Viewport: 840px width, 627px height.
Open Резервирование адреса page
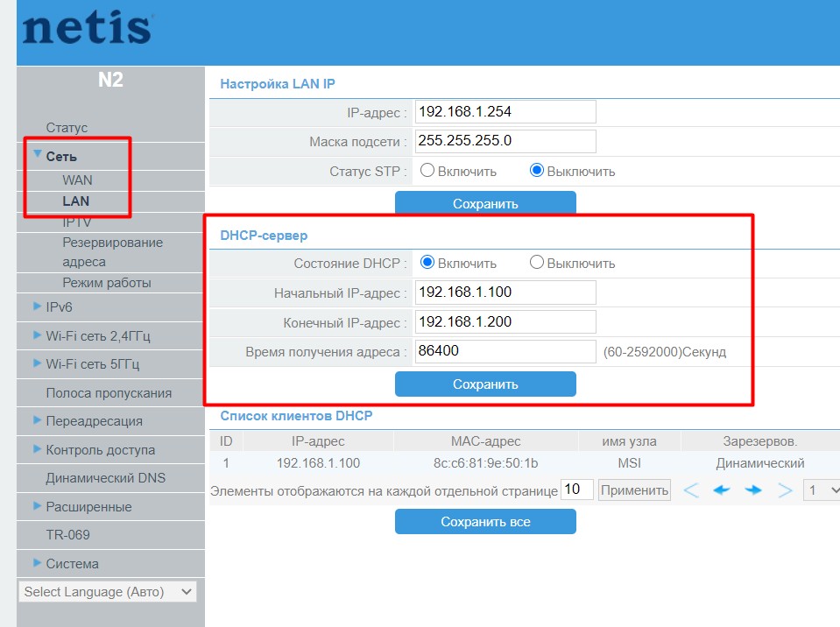[x=112, y=251]
